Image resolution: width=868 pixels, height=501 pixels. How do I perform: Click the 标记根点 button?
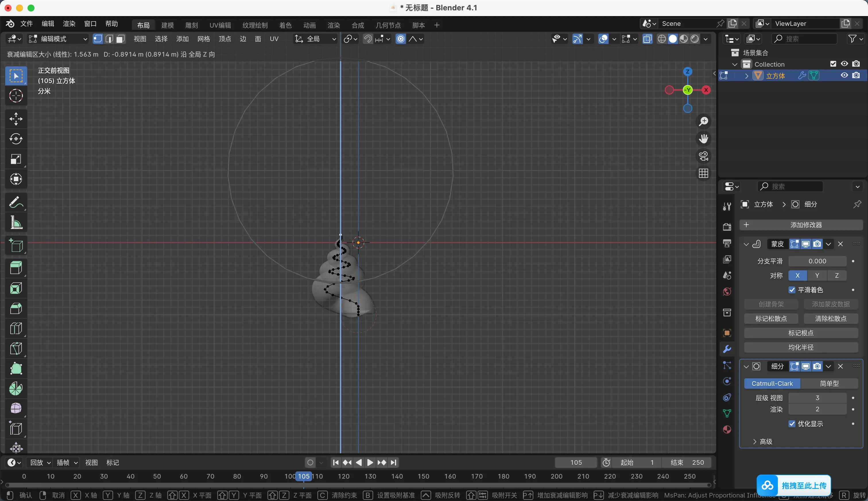[x=801, y=333]
